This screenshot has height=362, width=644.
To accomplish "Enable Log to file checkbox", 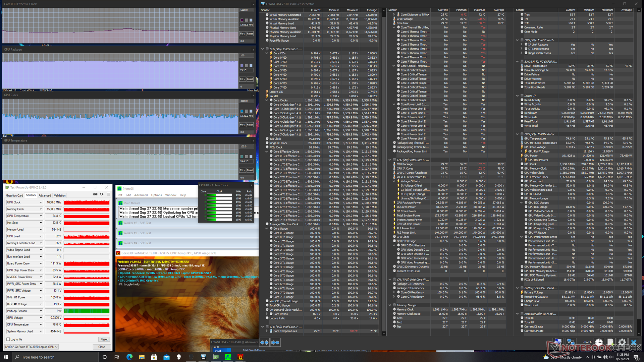I will pyautogui.click(x=8, y=339).
